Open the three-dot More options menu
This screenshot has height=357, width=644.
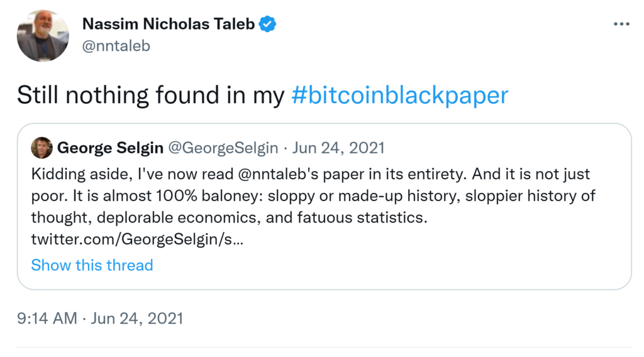pos(621,24)
